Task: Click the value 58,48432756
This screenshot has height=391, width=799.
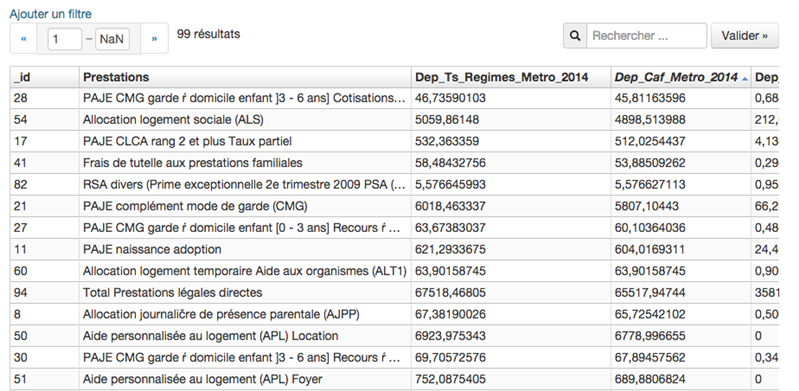Action: 450,163
